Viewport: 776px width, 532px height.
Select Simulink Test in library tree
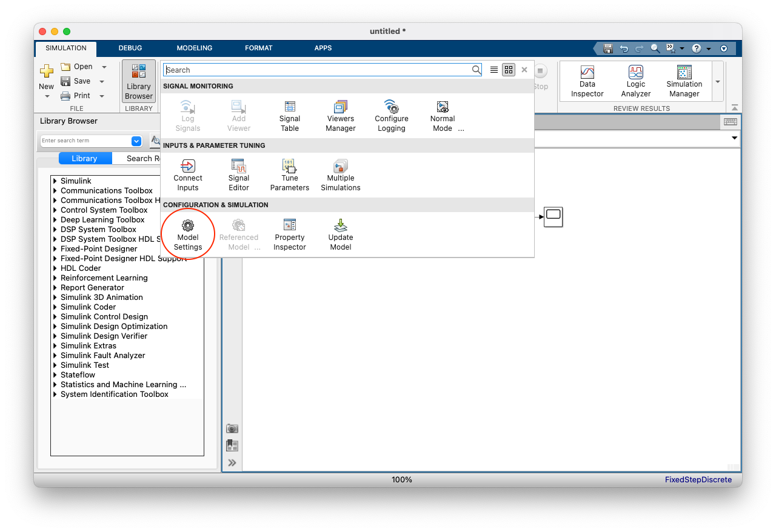pos(85,365)
